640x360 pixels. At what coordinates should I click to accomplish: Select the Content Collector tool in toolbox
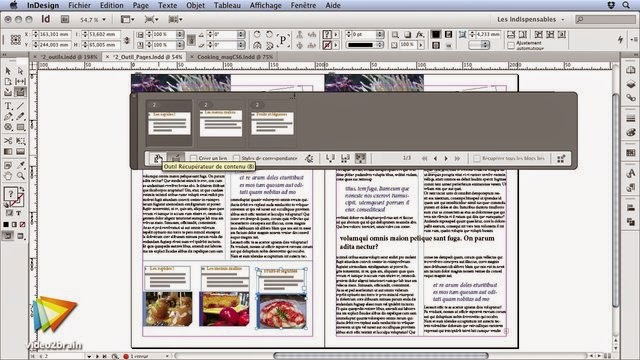(8, 92)
